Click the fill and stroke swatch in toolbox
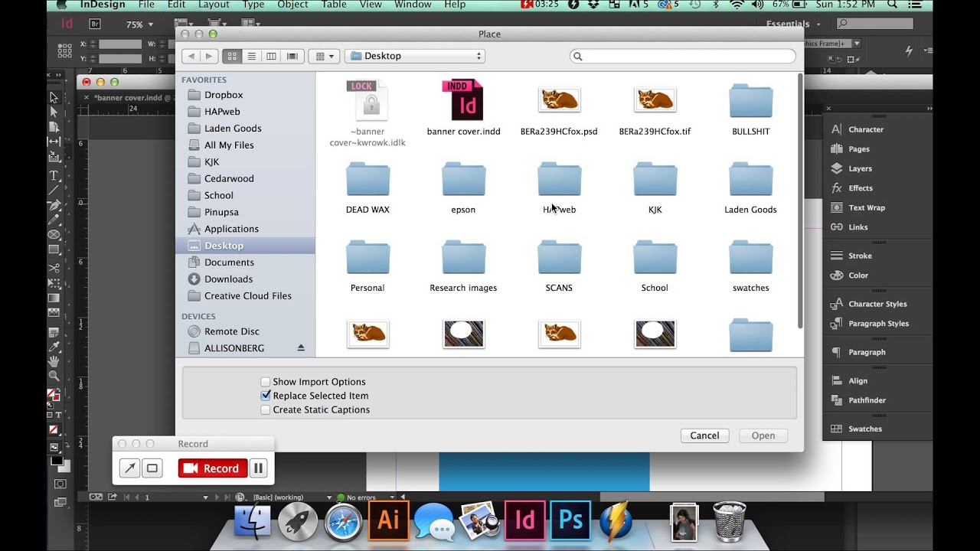 pyautogui.click(x=53, y=396)
